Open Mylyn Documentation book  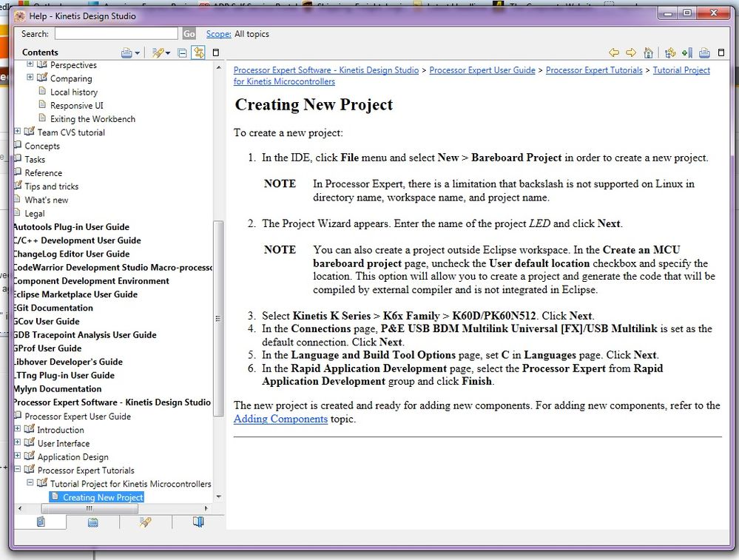tap(58, 389)
